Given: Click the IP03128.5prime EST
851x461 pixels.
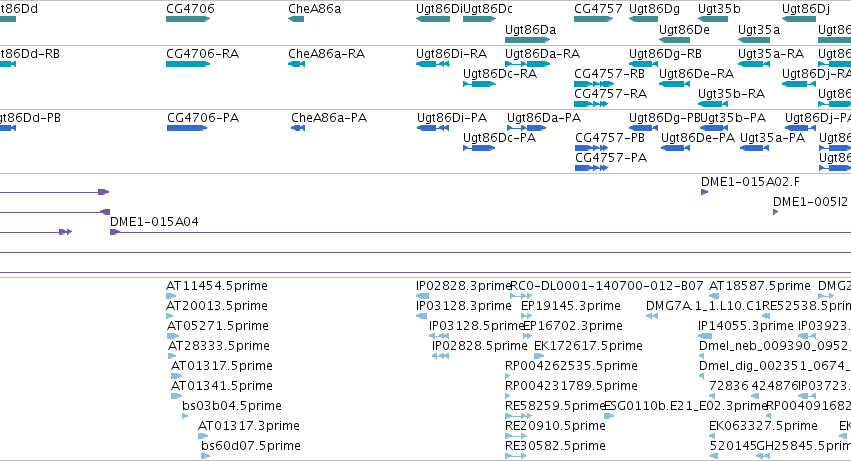Looking at the screenshot, I should coord(439,336).
